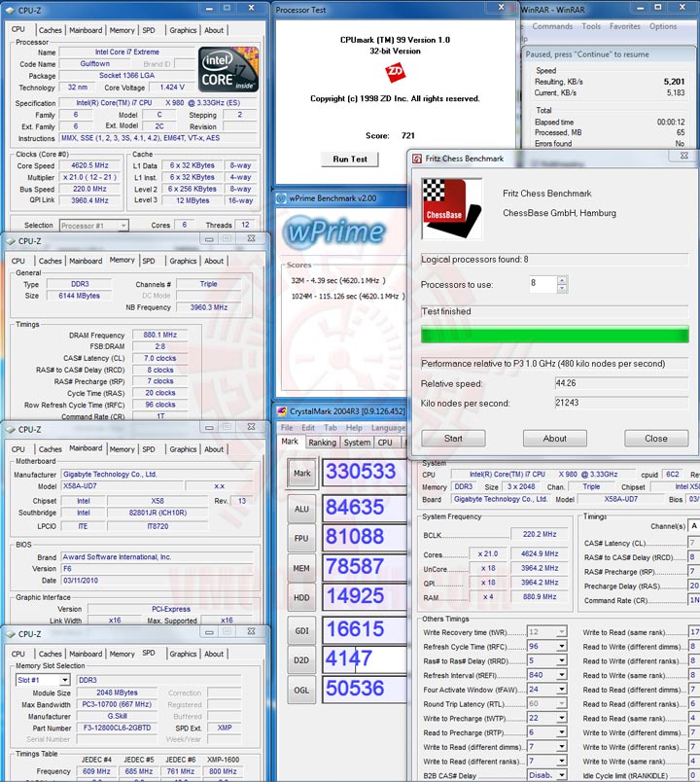Click the wPrime 32M score line
The height and width of the screenshot is (782, 700).
point(338,281)
